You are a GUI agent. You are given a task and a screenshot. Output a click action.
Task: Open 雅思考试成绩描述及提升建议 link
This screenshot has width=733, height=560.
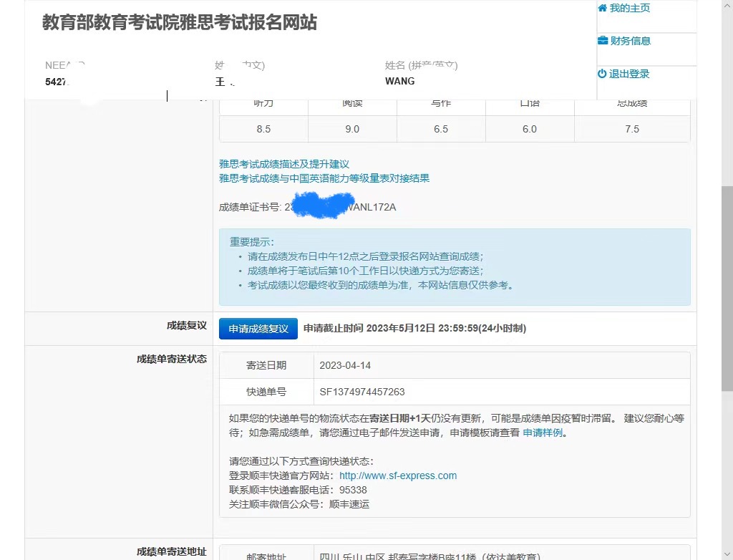(x=284, y=163)
